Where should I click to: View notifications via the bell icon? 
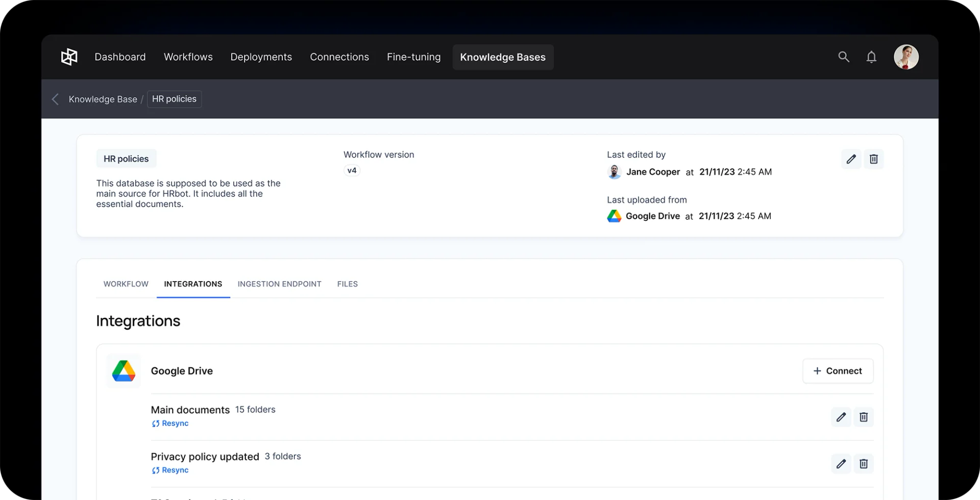point(871,57)
